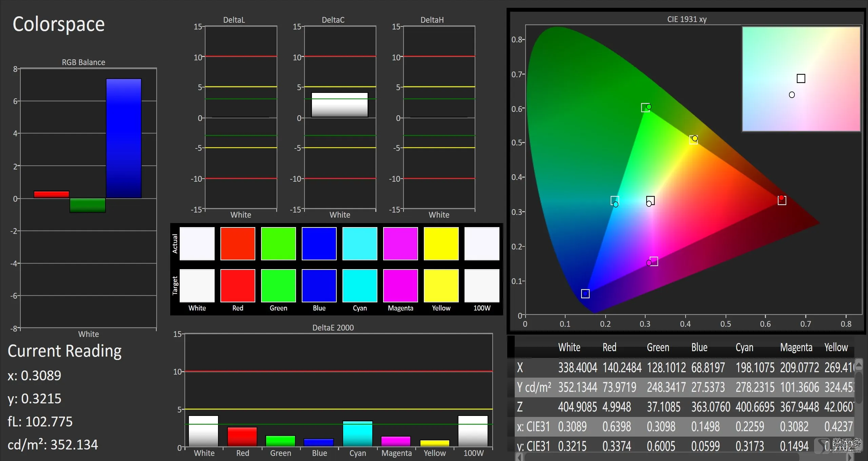Click the 'cd/m²: 352.134' current reading value
Viewport: 868px width, 461px height.
[53, 444]
